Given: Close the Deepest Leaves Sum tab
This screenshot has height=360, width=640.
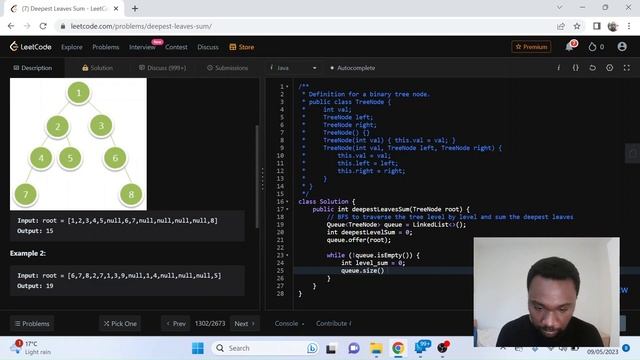Looking at the screenshot, I should (x=116, y=8).
